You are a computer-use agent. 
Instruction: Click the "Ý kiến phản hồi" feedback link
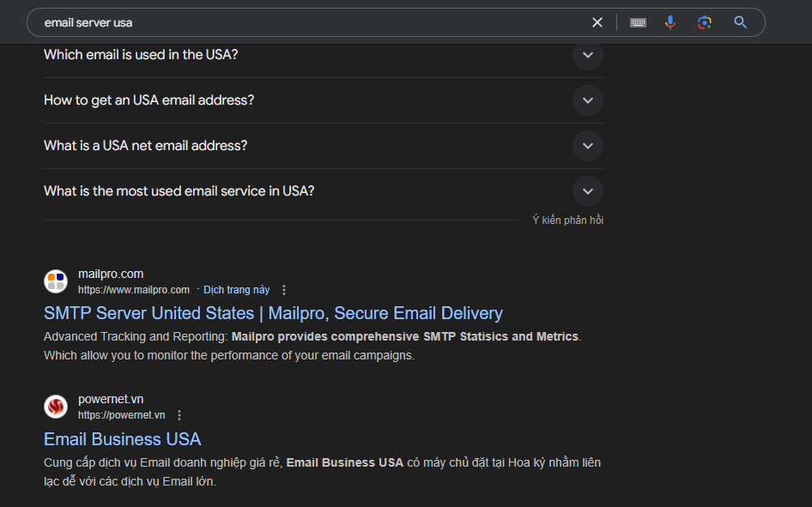(x=567, y=220)
